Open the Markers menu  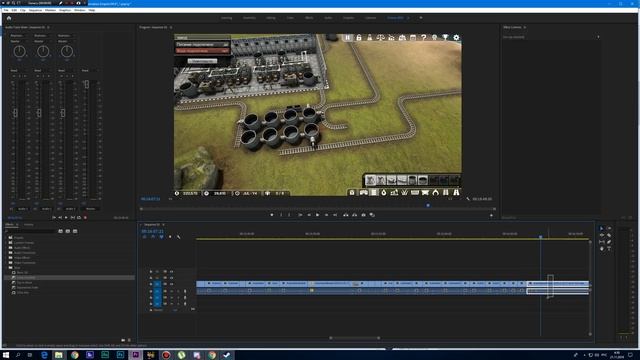[50, 10]
